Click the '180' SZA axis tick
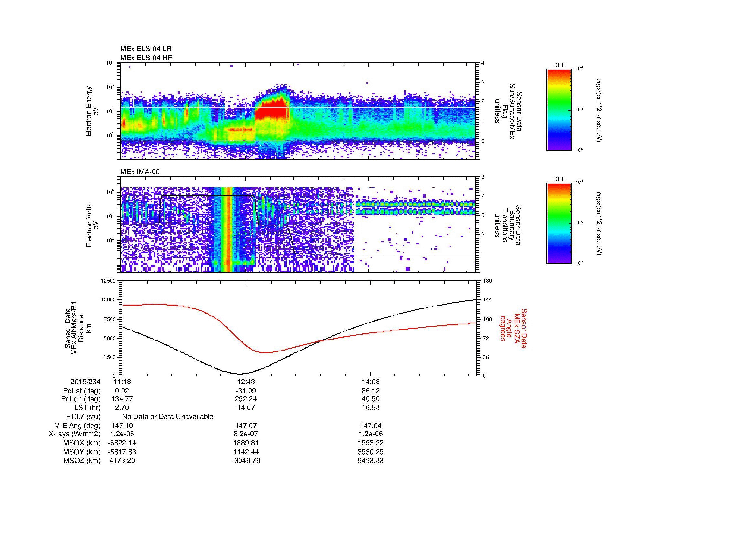 coord(487,281)
